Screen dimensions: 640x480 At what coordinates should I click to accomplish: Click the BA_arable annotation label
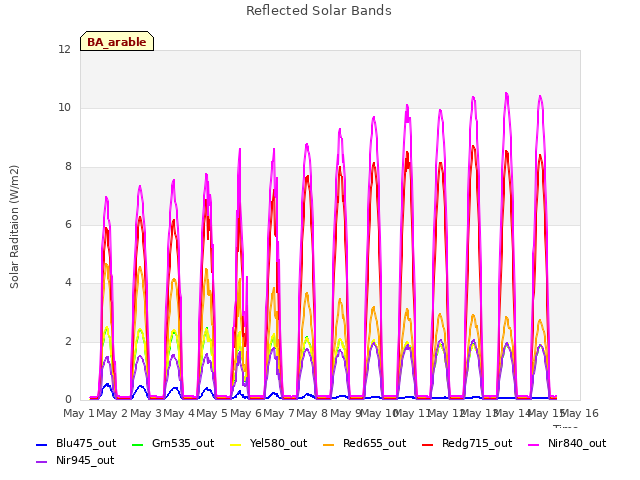[117, 42]
